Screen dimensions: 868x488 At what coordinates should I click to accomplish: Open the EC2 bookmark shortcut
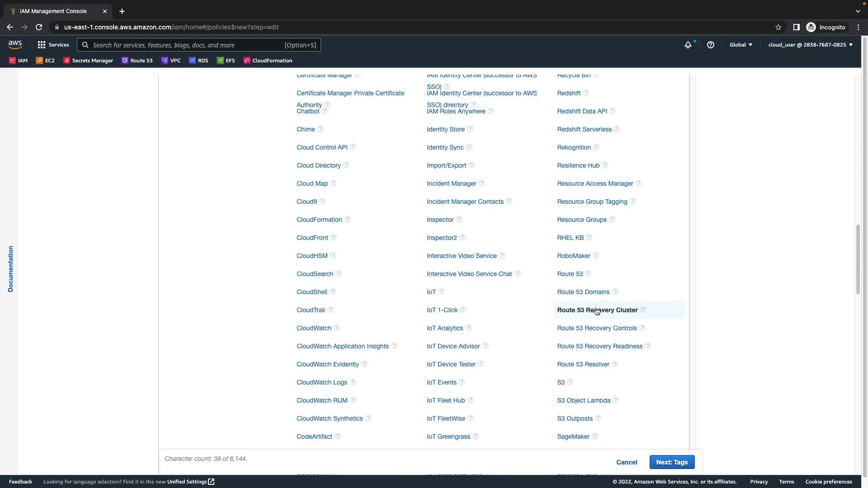point(45,61)
